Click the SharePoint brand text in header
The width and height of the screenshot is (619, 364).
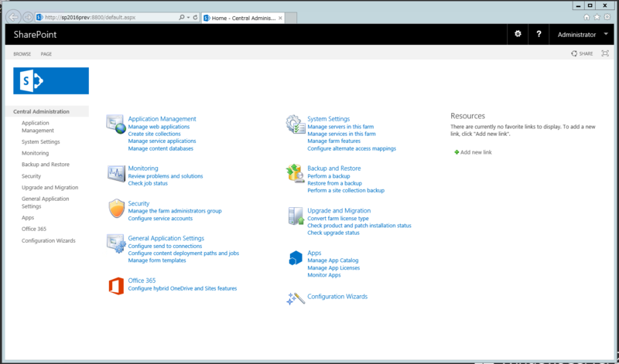click(x=35, y=34)
